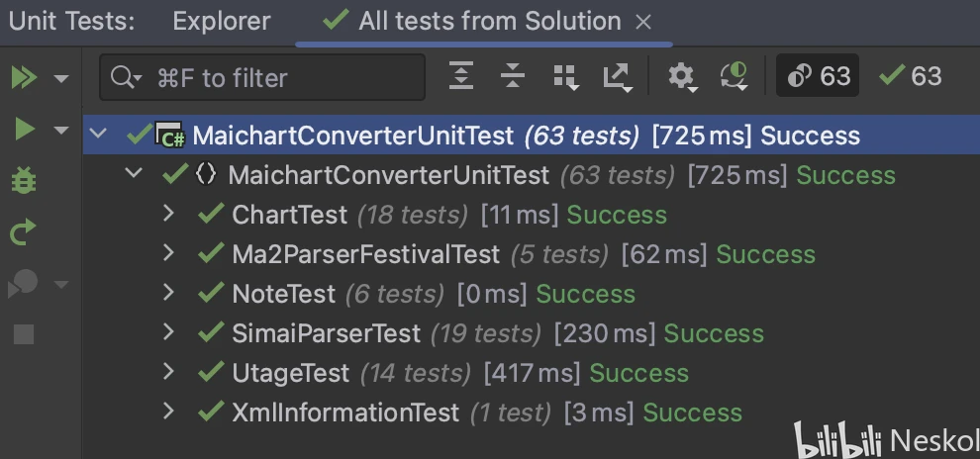Collapse all tree nodes icon
980x459 pixels.
tap(513, 76)
